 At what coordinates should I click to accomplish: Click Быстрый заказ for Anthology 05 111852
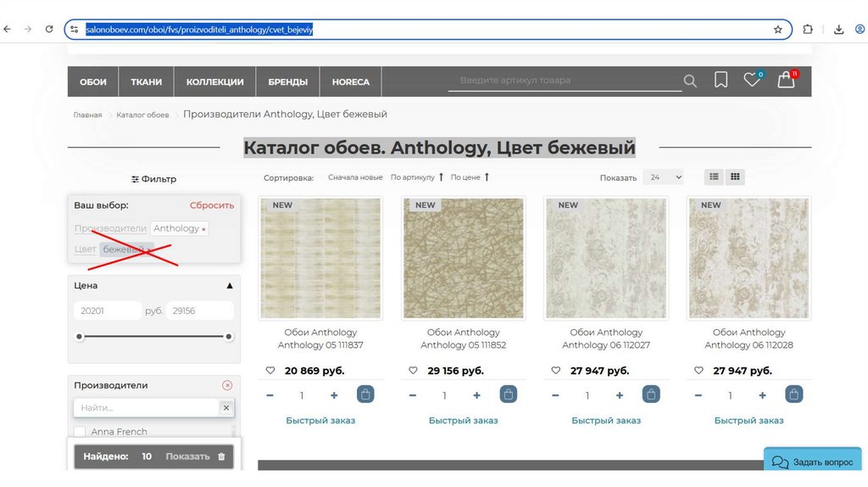(x=464, y=421)
